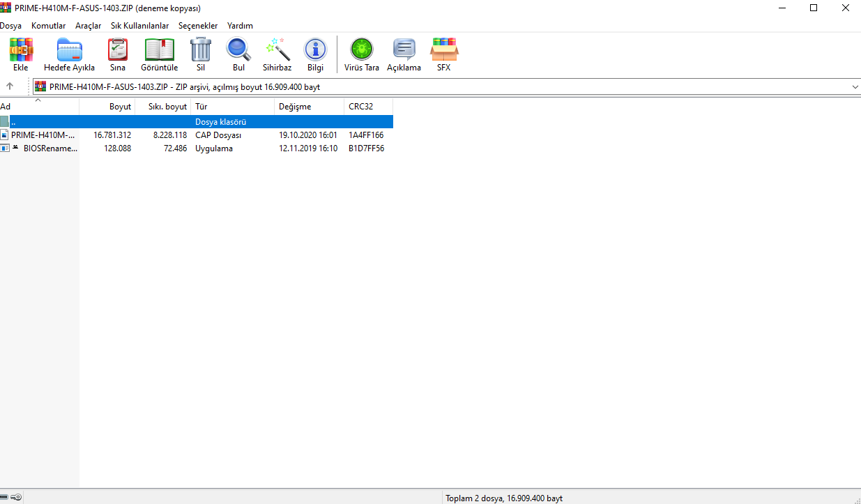Click the CRC32 value 1A4FF166
This screenshot has width=861, height=504.
pos(366,135)
